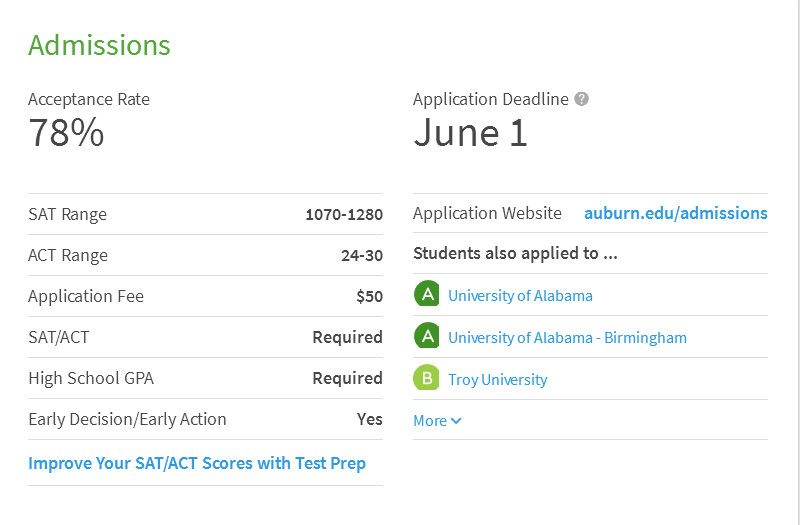The image size is (800, 525).
Task: Click Improve Your SAT/ACT Scores with Test Prep
Action: tap(197, 463)
